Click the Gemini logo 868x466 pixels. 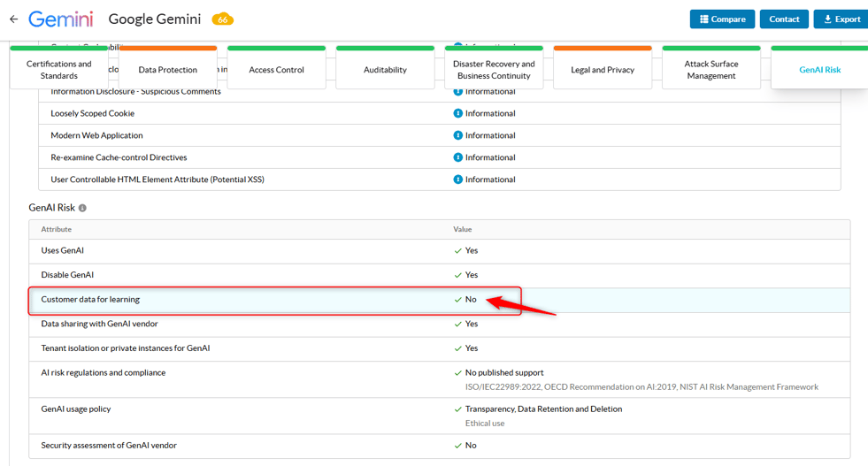point(61,19)
